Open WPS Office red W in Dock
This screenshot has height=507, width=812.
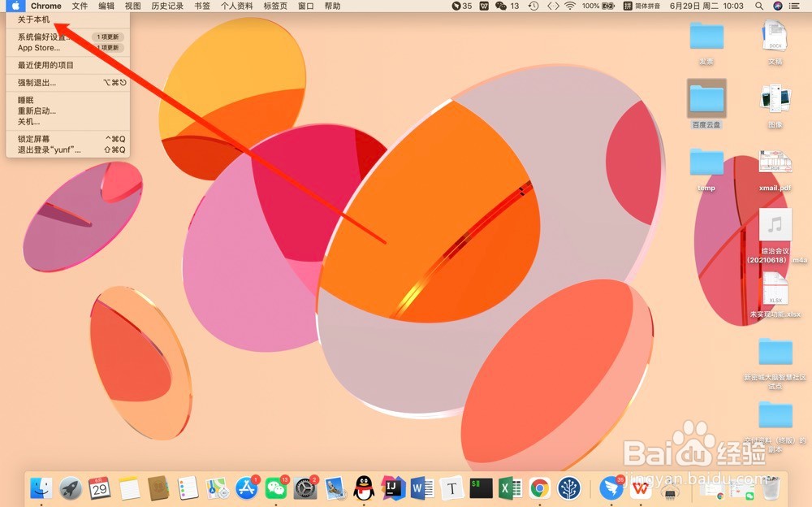coord(641,487)
